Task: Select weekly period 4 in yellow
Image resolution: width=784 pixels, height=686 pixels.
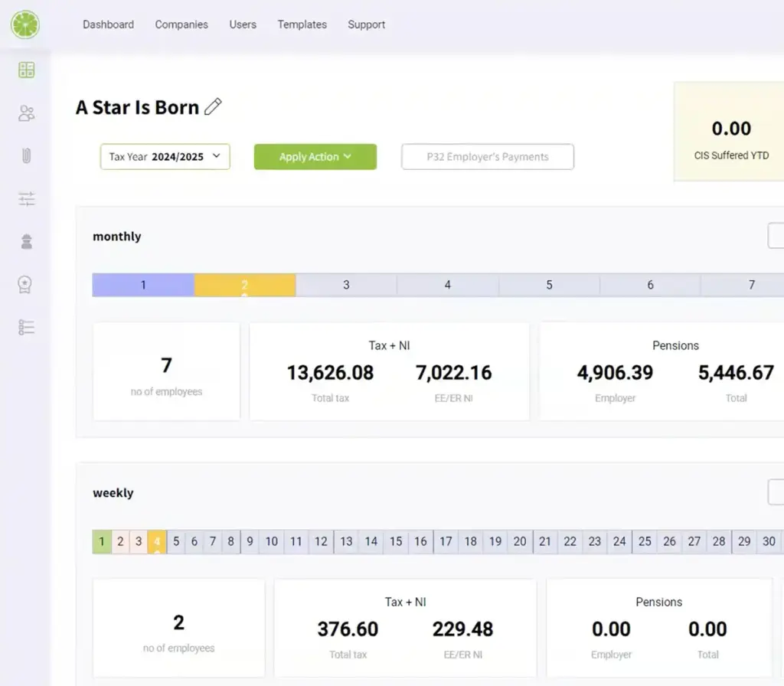Action: 157,541
